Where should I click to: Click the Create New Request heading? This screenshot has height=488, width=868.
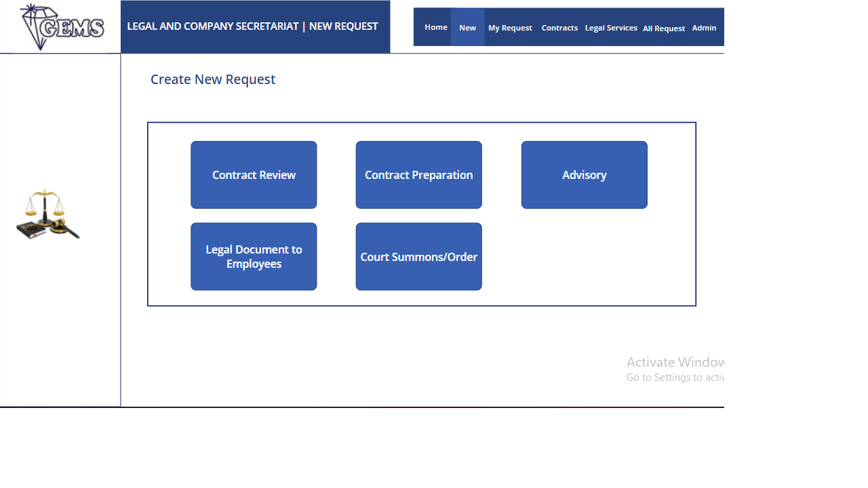coord(213,79)
